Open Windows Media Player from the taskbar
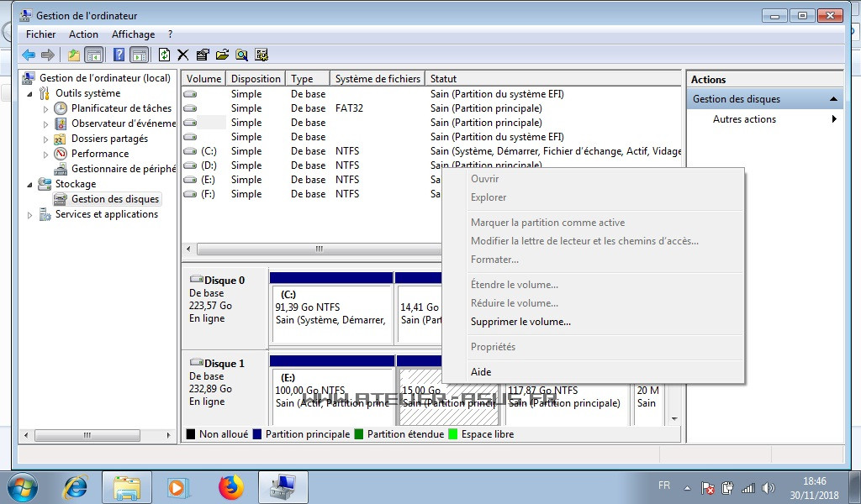This screenshot has width=861, height=504. 177,487
